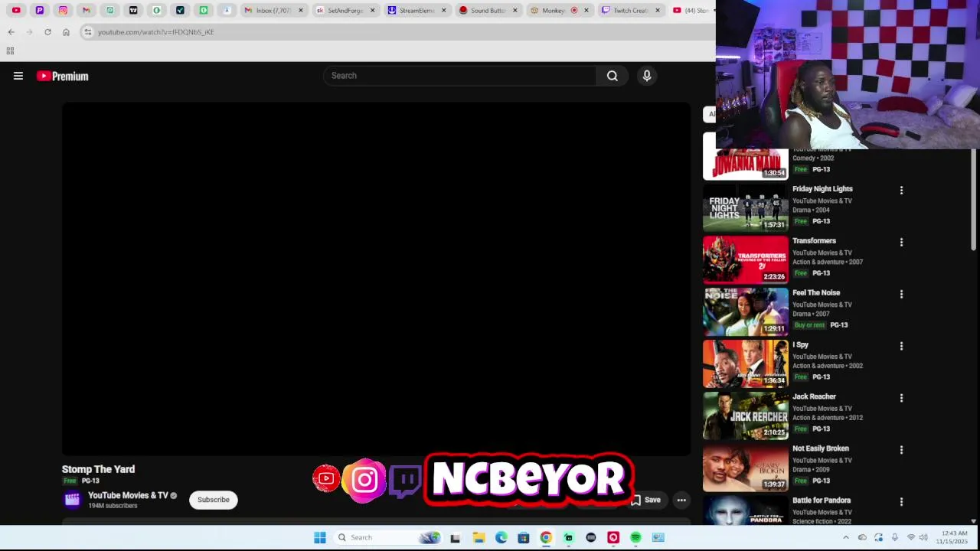Open options menu for I Spy
This screenshot has height=551, width=980.
901,346
